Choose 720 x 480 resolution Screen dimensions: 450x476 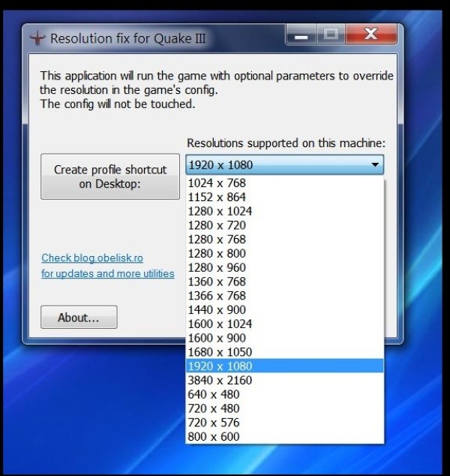pyautogui.click(x=284, y=408)
